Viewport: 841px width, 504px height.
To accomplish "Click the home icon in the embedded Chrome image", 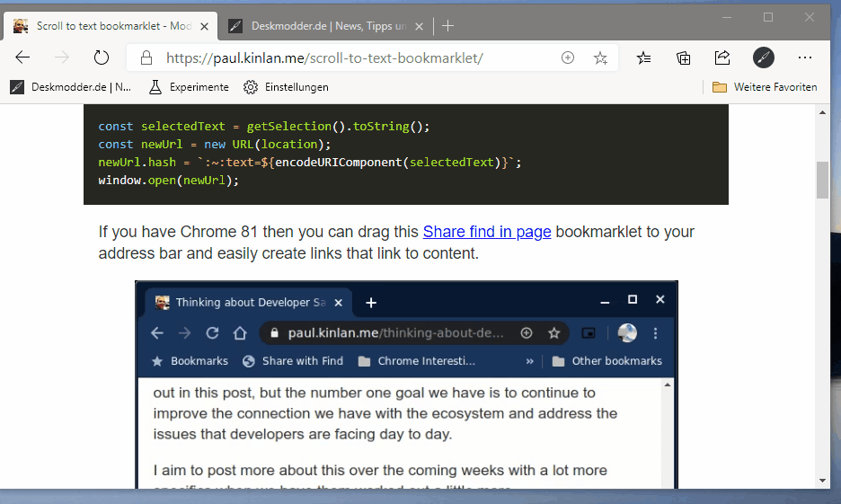I will point(240,333).
